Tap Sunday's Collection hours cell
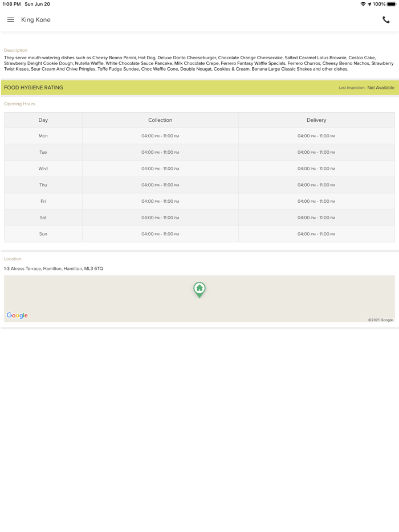The image size is (399, 532). (160, 234)
